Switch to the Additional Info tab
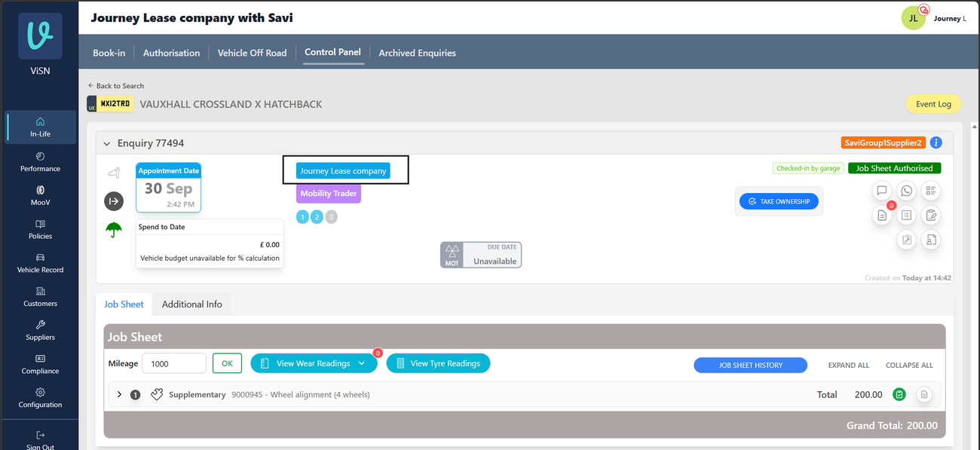The height and width of the screenshot is (450, 980). pyautogui.click(x=192, y=304)
